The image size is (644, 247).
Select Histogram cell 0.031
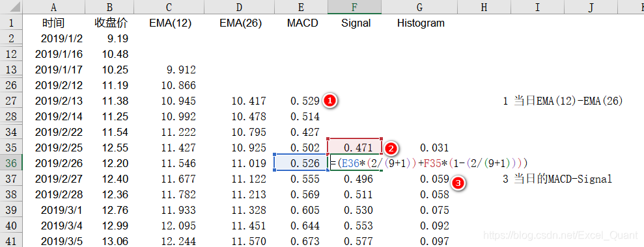419,148
